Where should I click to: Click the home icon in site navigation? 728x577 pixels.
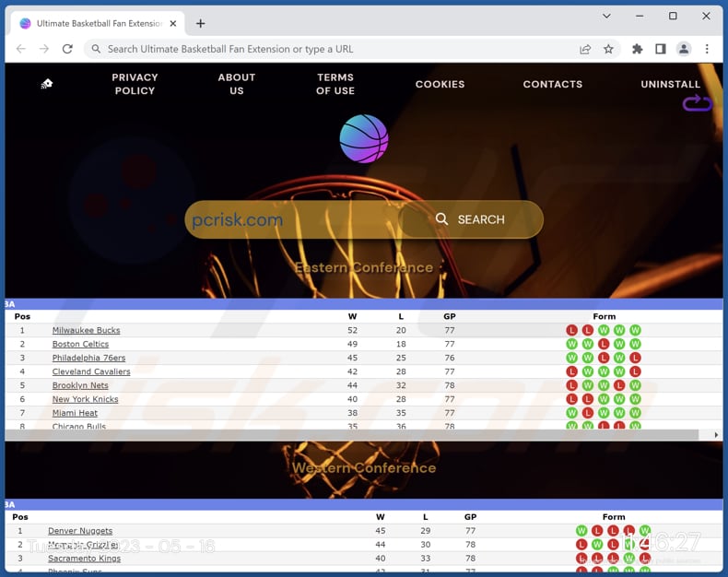click(x=47, y=84)
